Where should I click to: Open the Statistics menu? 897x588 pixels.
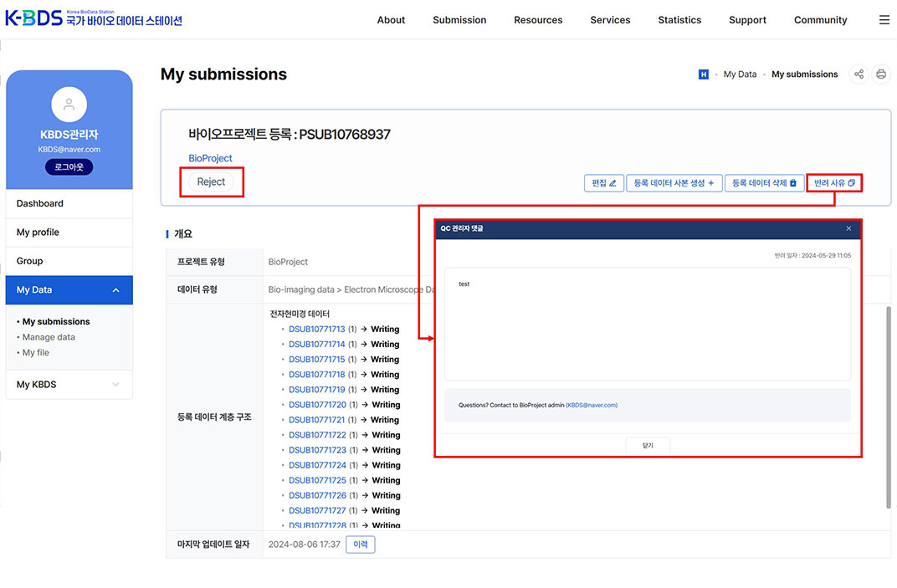(679, 20)
